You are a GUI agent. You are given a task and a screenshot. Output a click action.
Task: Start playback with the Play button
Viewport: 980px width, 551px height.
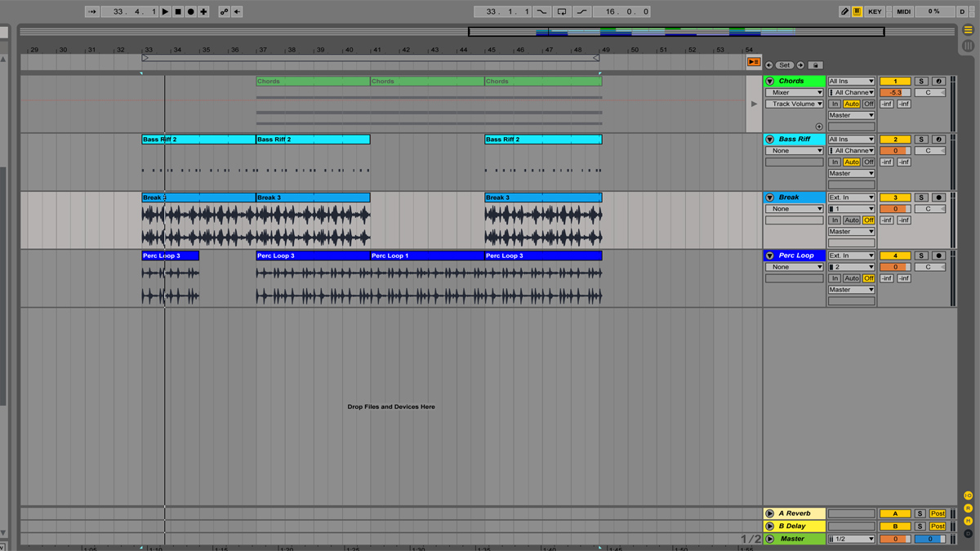pyautogui.click(x=166, y=11)
